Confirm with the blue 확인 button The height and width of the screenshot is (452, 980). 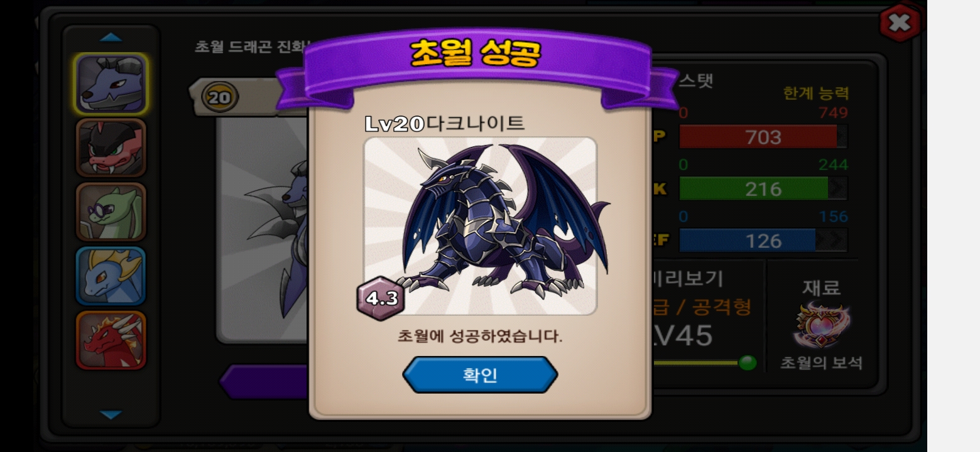(x=480, y=375)
